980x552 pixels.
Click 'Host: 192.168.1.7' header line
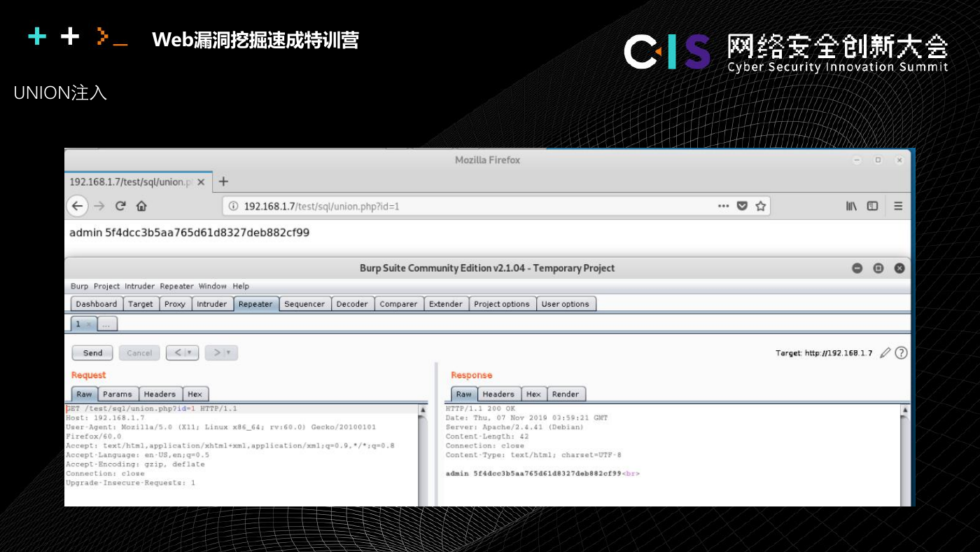point(105,418)
